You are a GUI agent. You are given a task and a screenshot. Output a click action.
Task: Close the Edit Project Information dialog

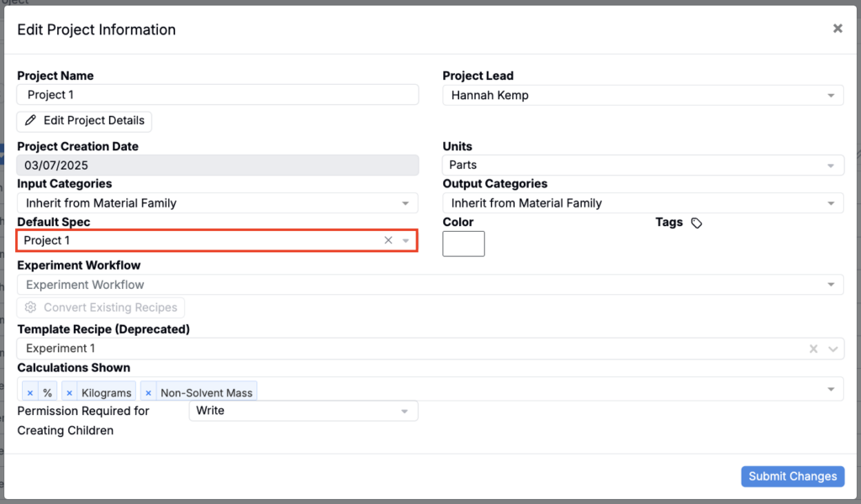click(x=837, y=29)
